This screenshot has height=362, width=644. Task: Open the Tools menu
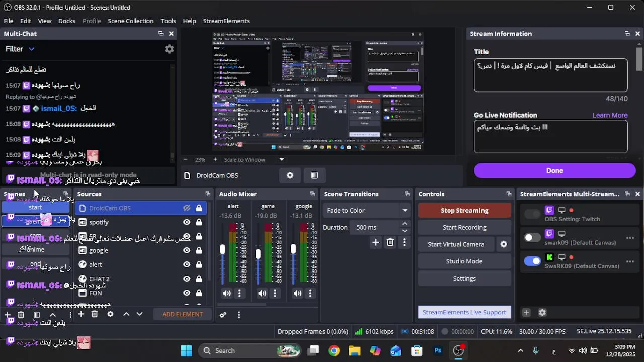coord(168,21)
